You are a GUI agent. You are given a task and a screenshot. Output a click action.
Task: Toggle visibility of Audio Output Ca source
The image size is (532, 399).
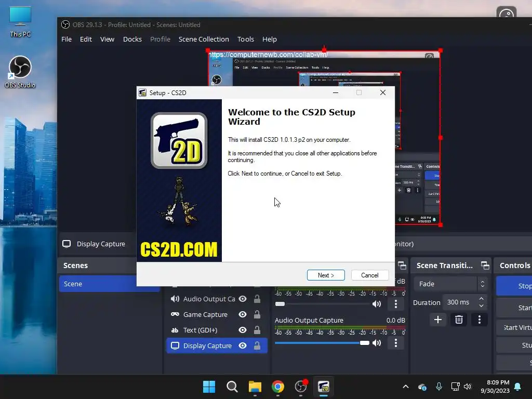click(243, 299)
